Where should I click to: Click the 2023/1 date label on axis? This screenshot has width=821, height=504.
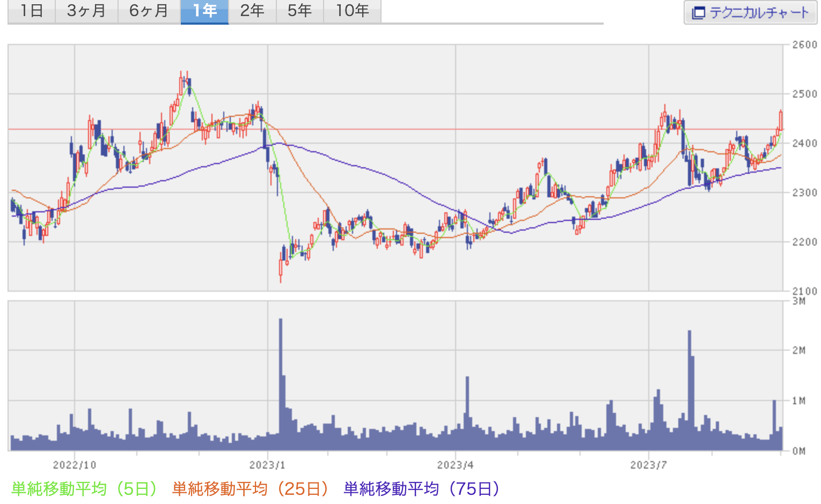(267, 464)
